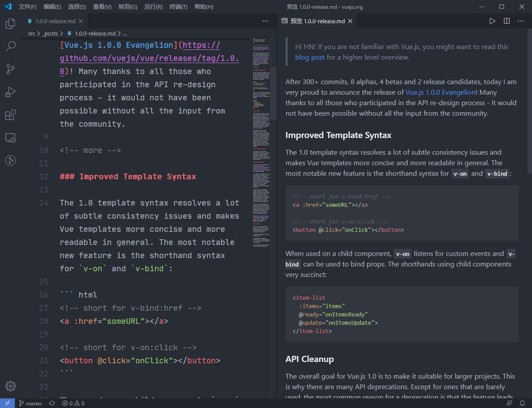Click the API Cleanup heading in the preview

pyautogui.click(x=310, y=359)
